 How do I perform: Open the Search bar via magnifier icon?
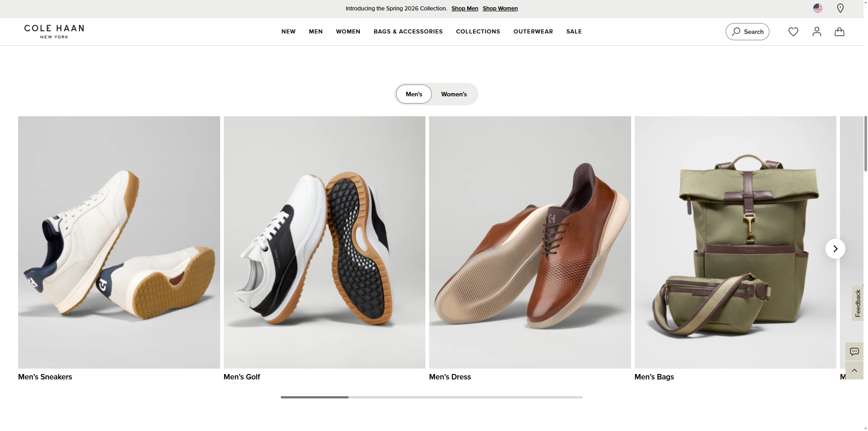(747, 32)
